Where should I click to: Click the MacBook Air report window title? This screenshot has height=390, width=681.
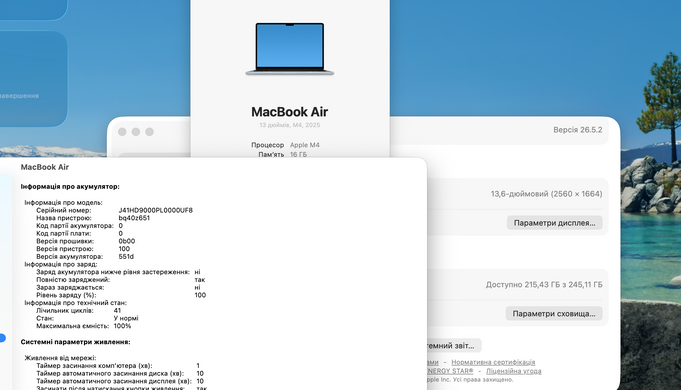[45, 167]
